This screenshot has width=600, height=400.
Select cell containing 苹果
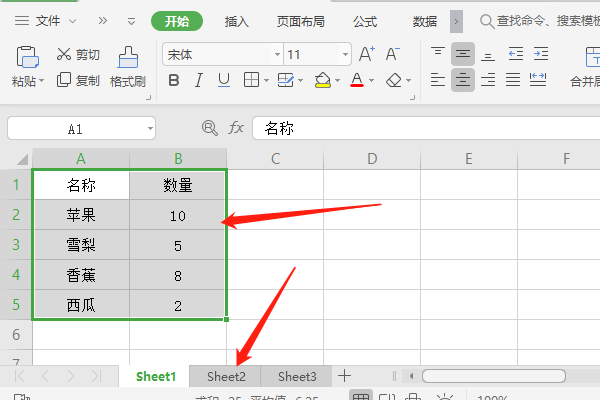pos(81,215)
